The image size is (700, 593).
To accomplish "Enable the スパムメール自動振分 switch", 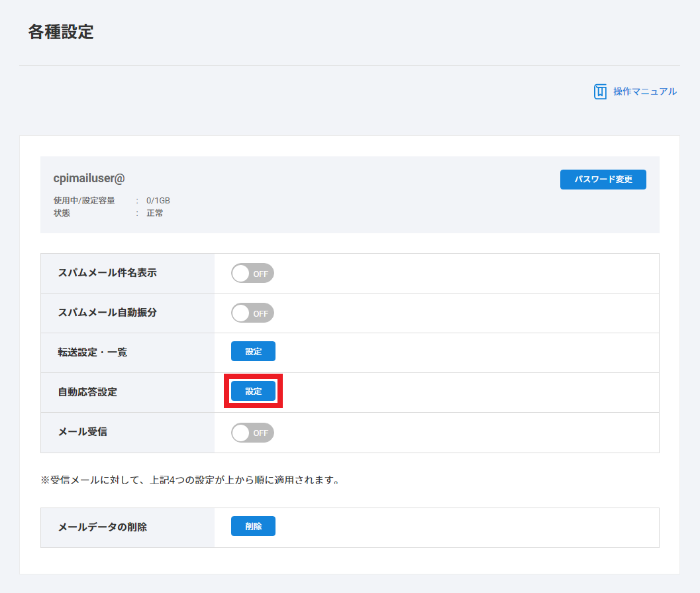I will (252, 313).
